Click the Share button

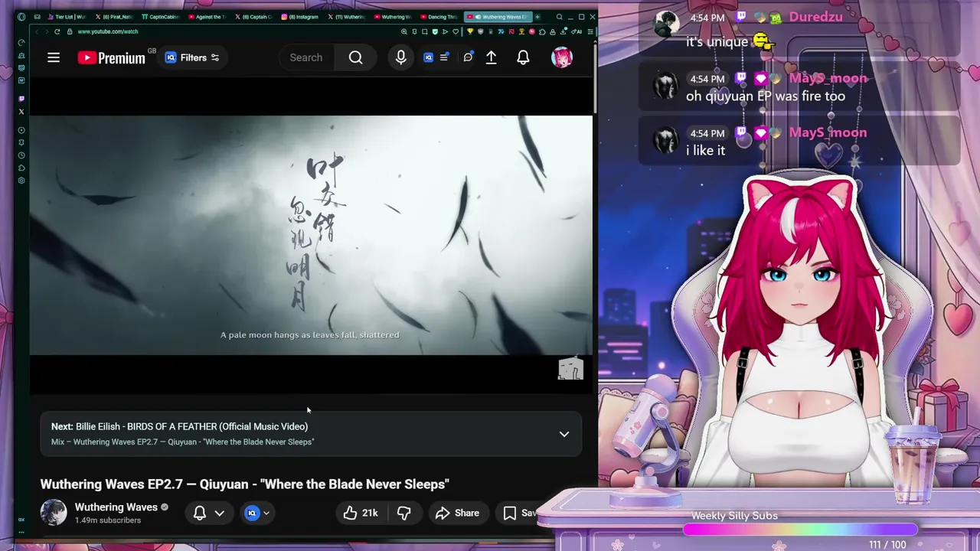click(457, 513)
